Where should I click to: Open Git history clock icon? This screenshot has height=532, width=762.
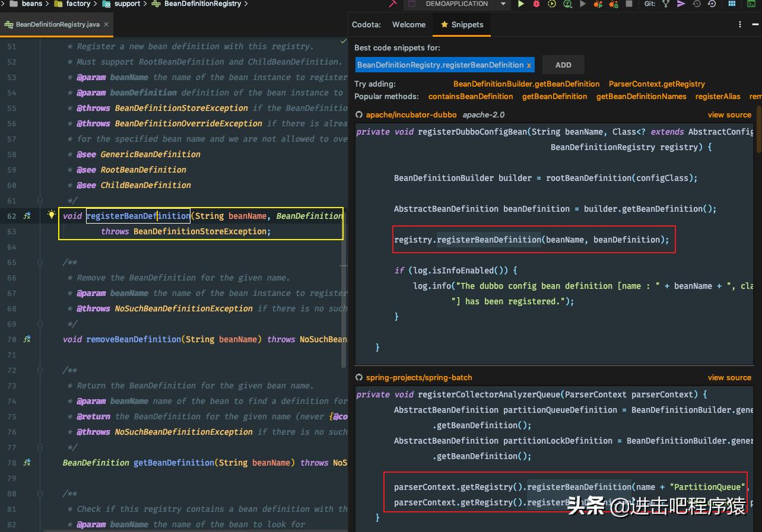point(696,4)
